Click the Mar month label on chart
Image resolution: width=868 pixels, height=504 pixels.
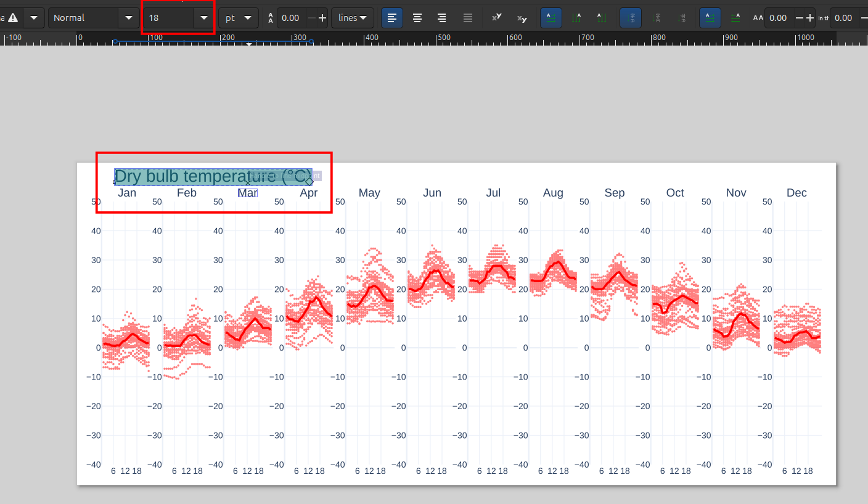click(247, 193)
